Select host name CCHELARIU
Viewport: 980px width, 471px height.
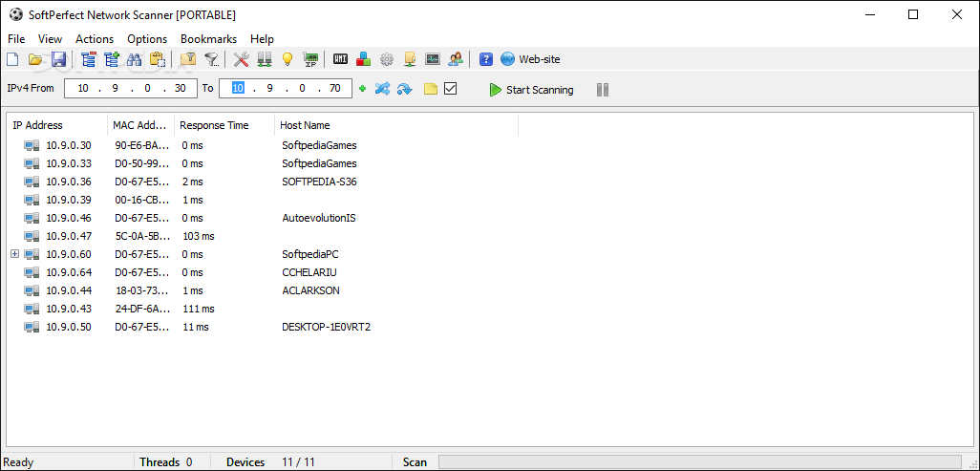[310, 272]
